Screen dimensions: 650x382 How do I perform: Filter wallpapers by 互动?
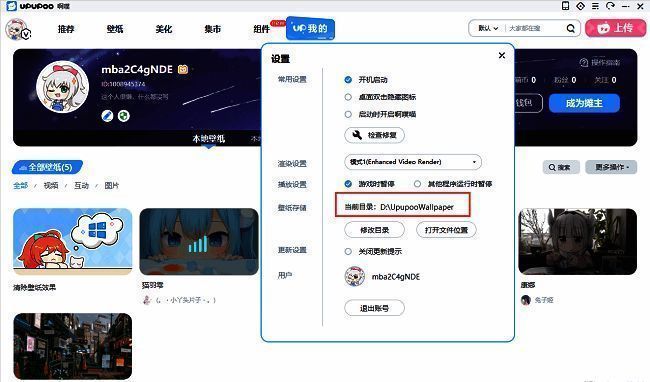pos(81,185)
